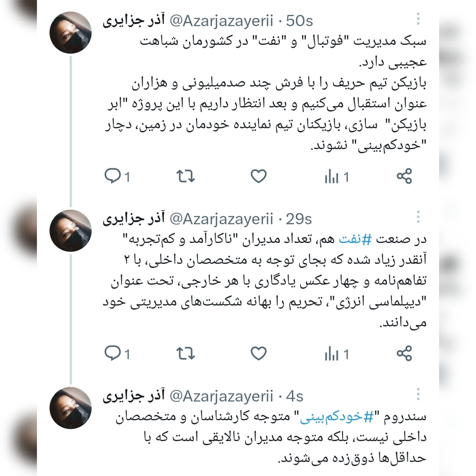Open profile picture on the first tweet
The height and width of the screenshot is (476, 476).
click(x=71, y=32)
